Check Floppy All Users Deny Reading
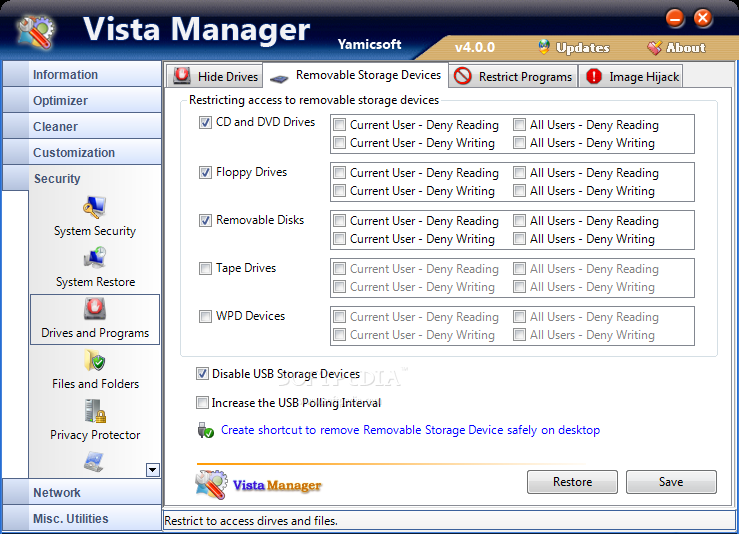 coord(519,173)
